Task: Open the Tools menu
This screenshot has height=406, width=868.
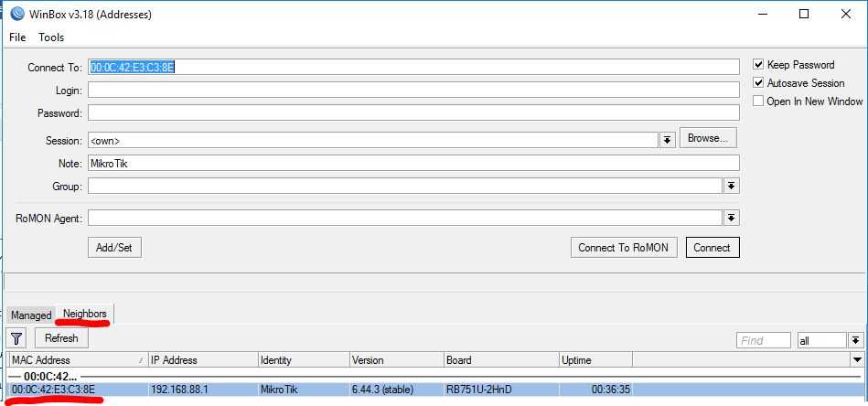Action: click(x=51, y=37)
